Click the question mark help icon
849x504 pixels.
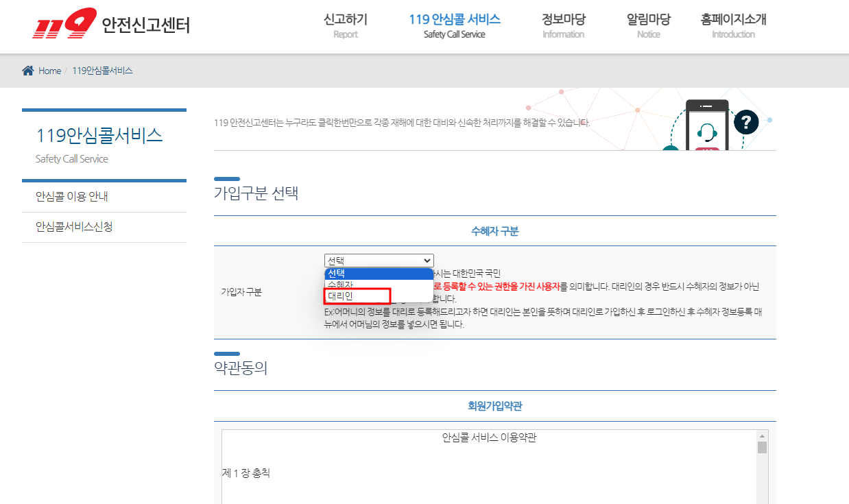(x=747, y=122)
